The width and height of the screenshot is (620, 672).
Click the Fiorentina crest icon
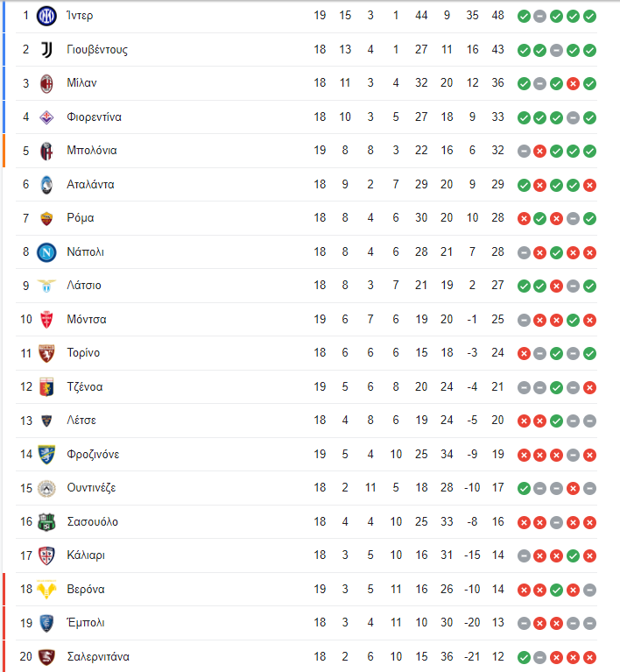[46, 117]
